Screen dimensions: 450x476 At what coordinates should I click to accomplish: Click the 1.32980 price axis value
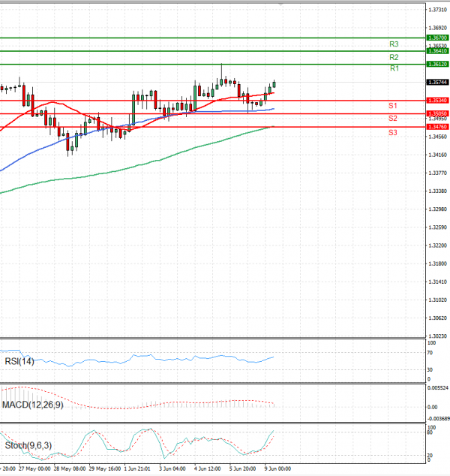[437, 209]
